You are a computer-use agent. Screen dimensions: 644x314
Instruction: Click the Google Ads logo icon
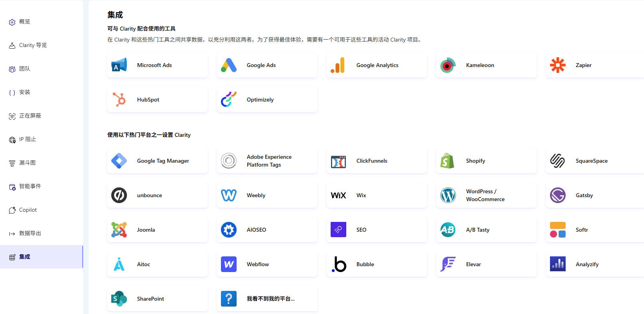229,65
